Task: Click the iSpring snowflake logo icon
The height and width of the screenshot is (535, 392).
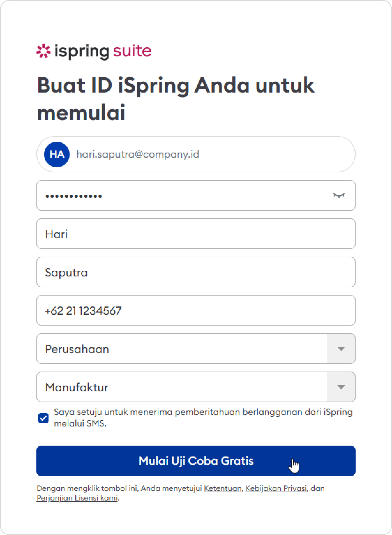Action: [43, 52]
